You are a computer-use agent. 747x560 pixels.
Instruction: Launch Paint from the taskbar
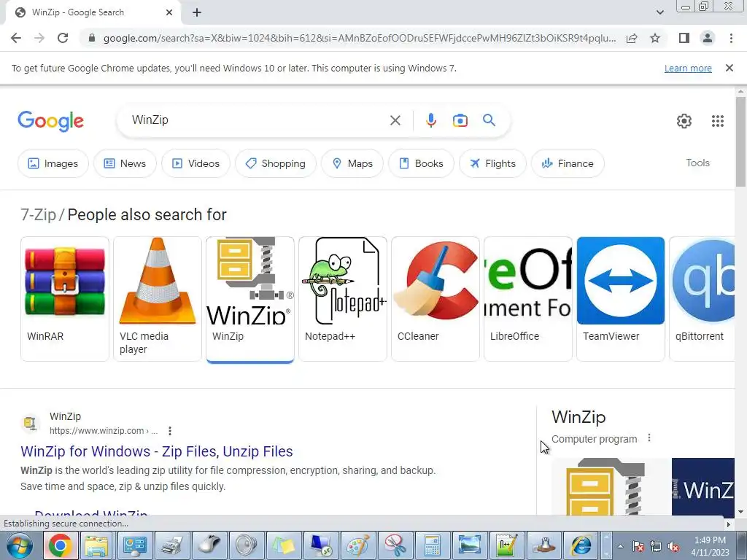[357, 545]
